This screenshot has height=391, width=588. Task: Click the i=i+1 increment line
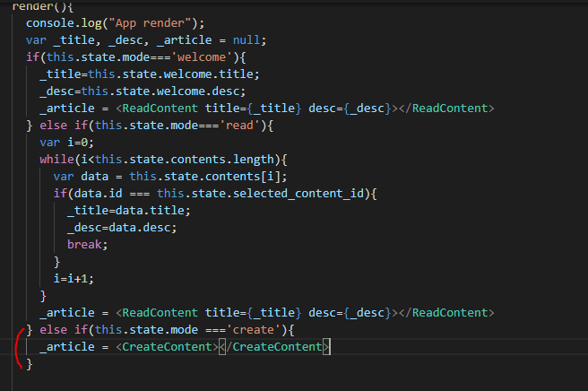[x=73, y=278]
